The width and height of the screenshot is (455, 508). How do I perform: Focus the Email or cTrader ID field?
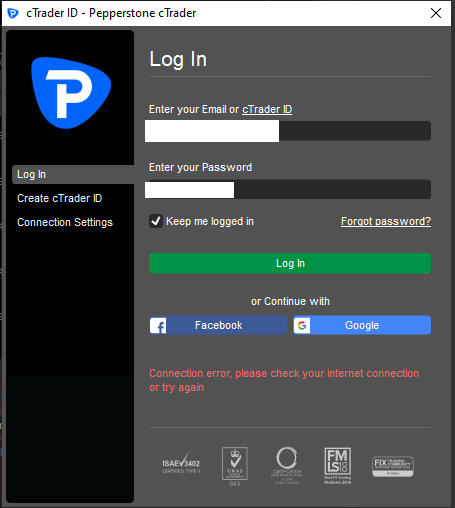coord(288,131)
